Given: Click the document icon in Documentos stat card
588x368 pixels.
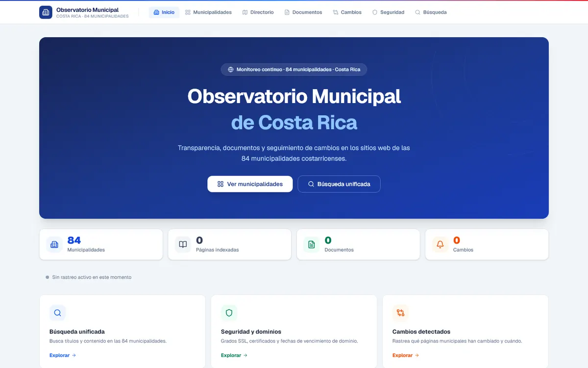Looking at the screenshot, I should click(x=312, y=244).
